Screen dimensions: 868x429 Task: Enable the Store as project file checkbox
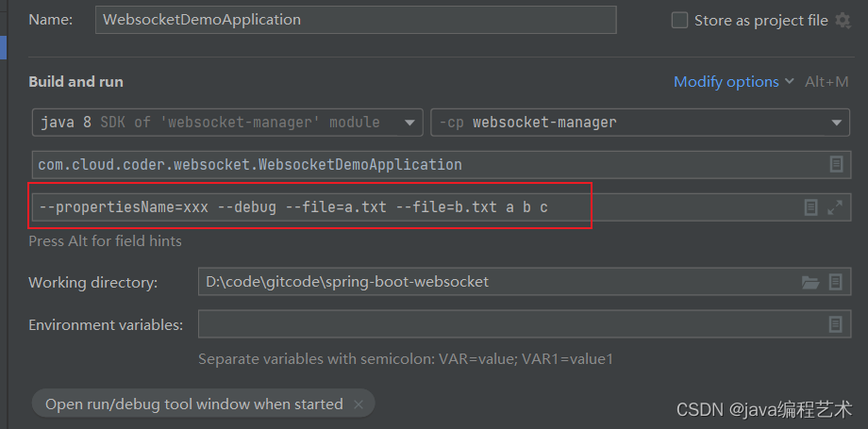click(x=679, y=21)
